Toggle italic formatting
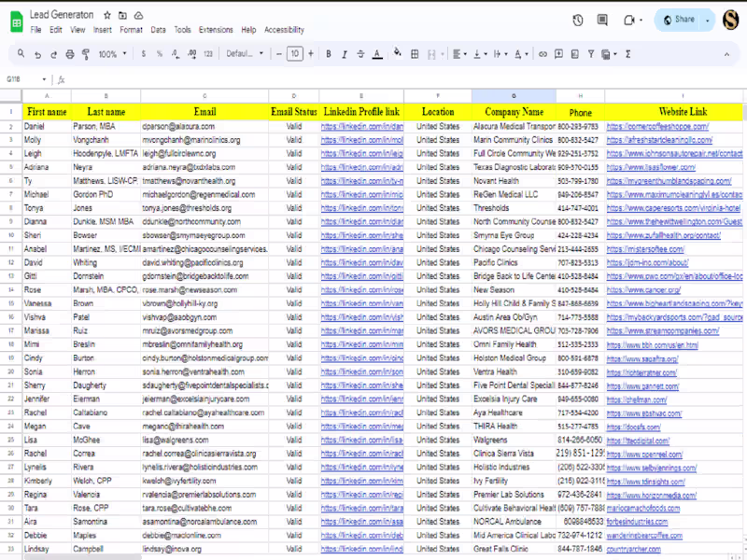747x560 pixels. 345,54
